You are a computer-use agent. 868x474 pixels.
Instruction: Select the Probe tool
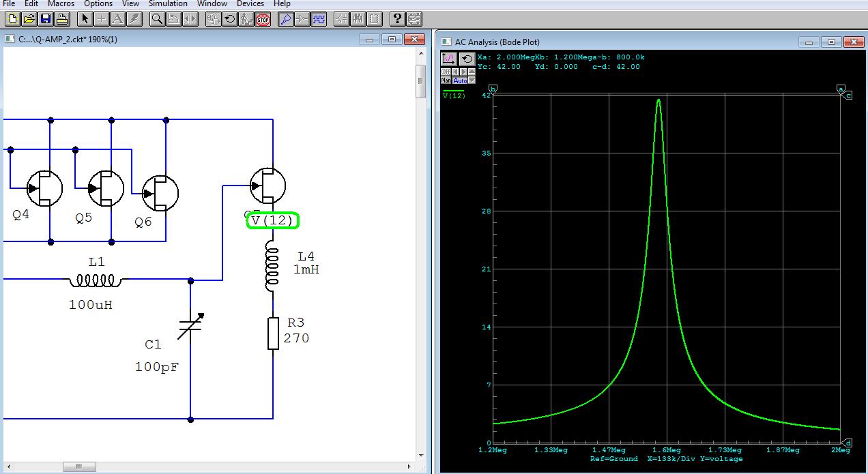[x=286, y=19]
